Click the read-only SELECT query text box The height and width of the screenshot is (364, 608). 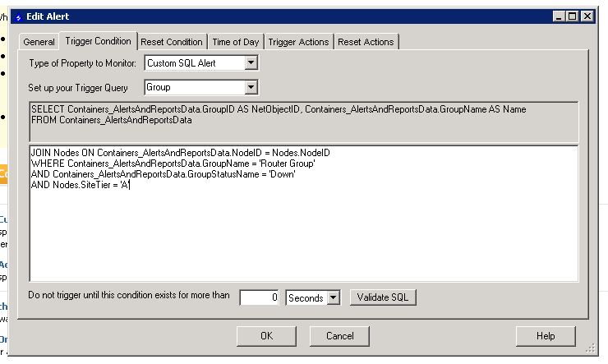pos(304,122)
